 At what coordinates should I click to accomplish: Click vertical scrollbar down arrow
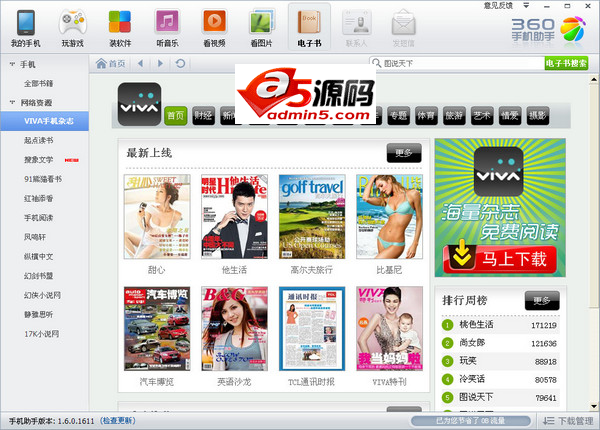coord(593,406)
